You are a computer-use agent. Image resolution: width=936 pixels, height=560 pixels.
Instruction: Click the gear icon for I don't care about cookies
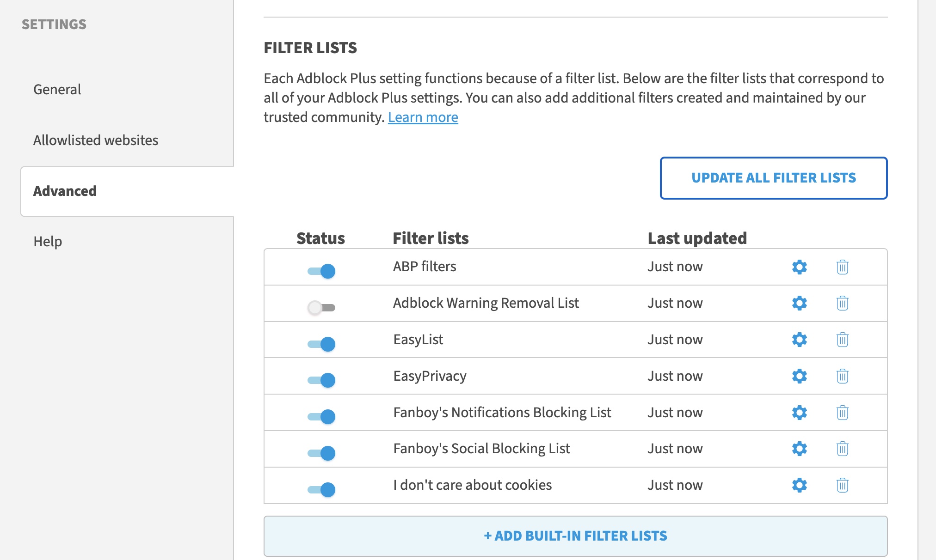(799, 485)
